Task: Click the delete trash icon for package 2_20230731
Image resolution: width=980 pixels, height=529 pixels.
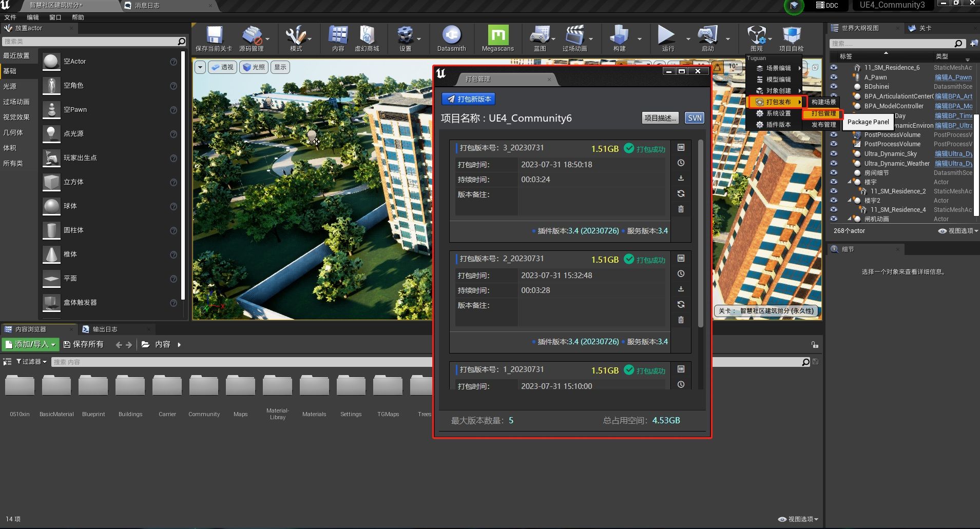Action: coord(681,320)
